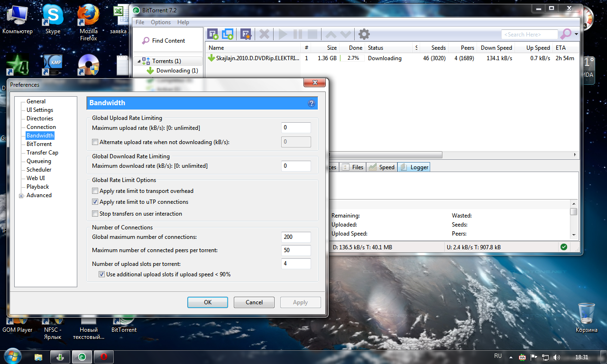Click the 2.7% Done progress bar
Screen dimensions: 607x364
pyautogui.click(x=353, y=58)
